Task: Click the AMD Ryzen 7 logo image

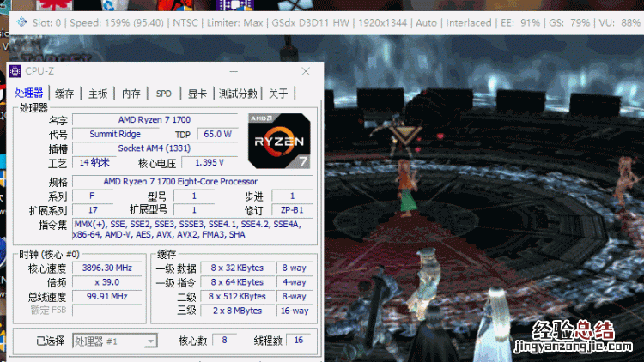Action: click(x=279, y=141)
